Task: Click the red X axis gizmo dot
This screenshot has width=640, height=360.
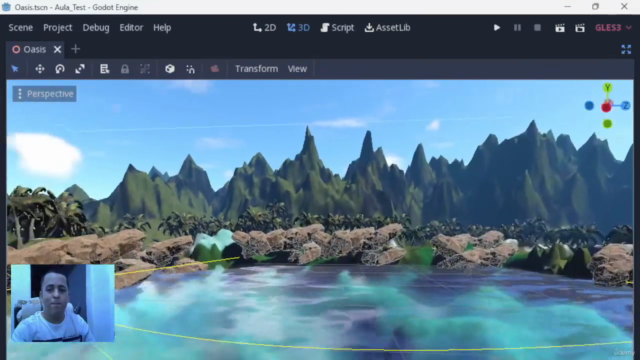Action: coord(607,107)
